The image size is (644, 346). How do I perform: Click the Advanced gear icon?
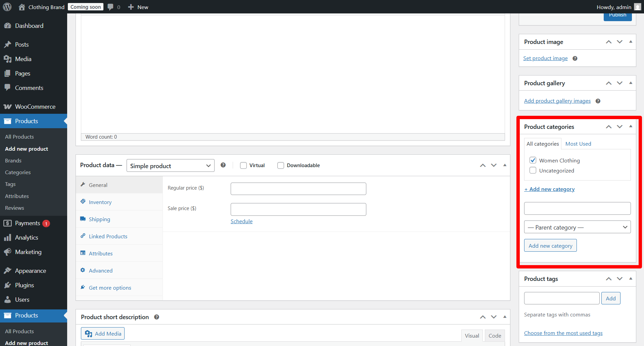pos(83,270)
